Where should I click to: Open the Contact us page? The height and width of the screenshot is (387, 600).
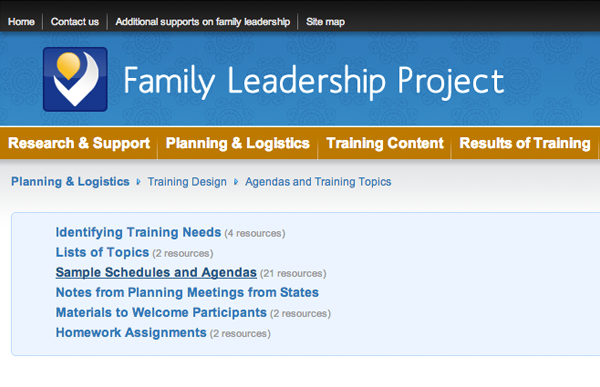coord(75,22)
